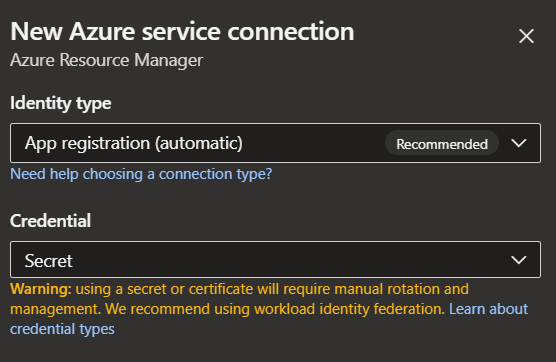The height and width of the screenshot is (362, 556).
Task: Click the orange 'Warning:' text
Action: (x=41, y=289)
